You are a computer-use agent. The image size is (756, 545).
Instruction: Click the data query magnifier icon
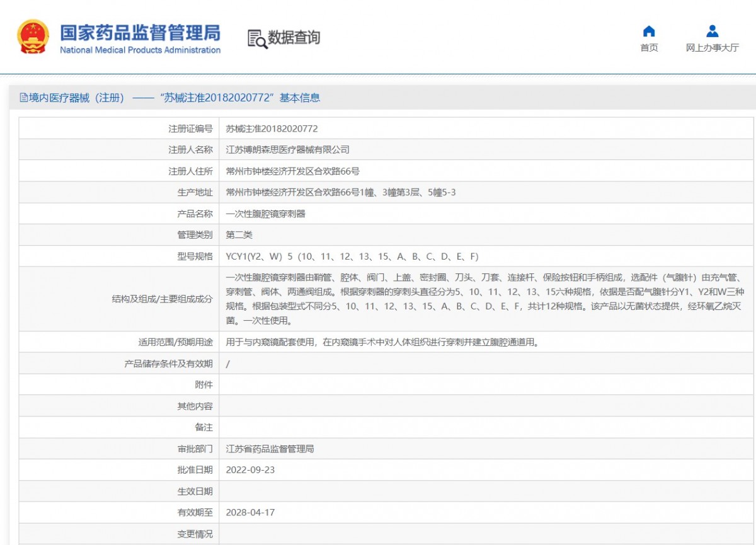(x=257, y=38)
